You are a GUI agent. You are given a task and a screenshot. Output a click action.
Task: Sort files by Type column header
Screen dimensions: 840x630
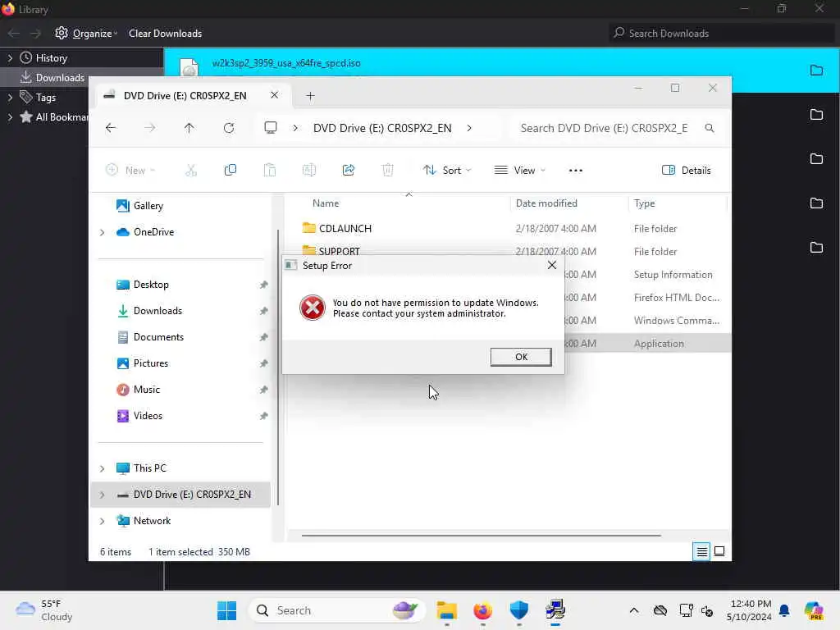point(645,203)
